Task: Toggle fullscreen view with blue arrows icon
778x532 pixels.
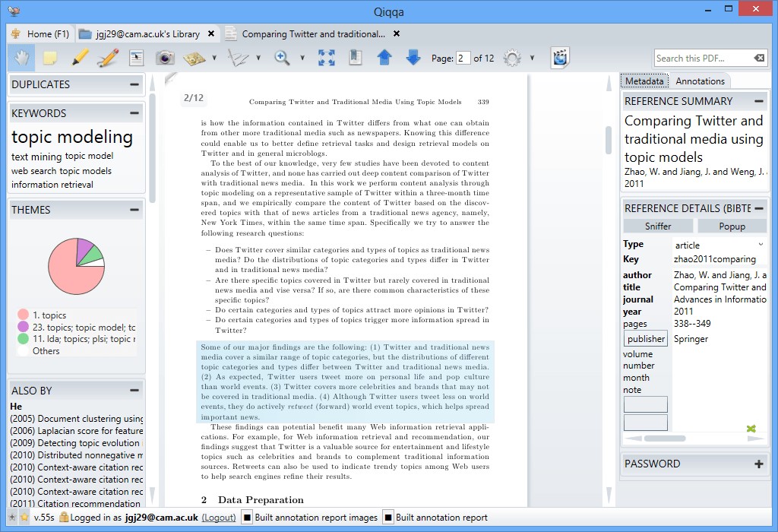Action: point(327,58)
